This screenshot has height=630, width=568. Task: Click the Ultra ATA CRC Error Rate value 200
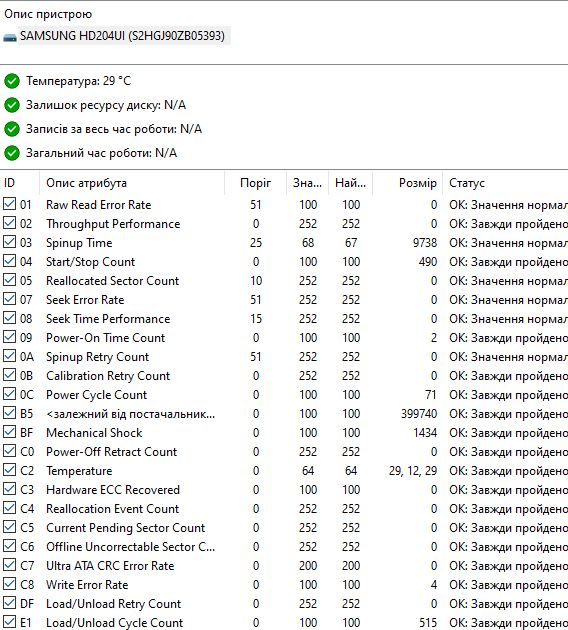(308, 566)
